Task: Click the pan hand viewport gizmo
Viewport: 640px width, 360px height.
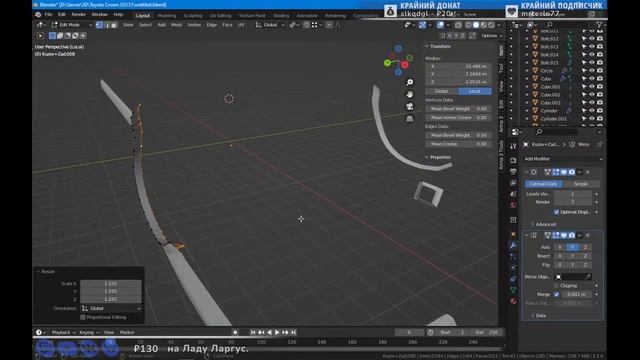Action: point(410,94)
